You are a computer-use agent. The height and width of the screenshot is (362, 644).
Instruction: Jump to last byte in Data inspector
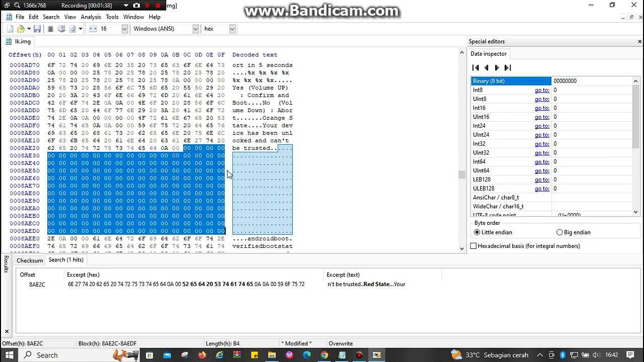(508, 68)
